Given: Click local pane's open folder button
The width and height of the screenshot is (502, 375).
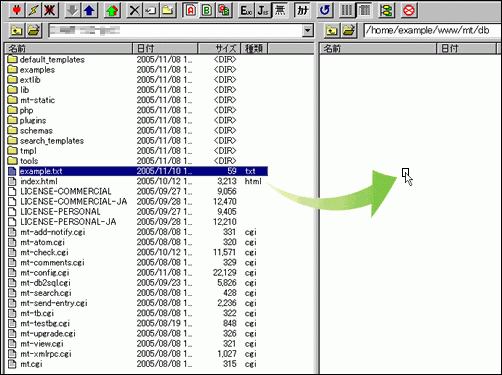Looking at the screenshot, I should (33, 31).
